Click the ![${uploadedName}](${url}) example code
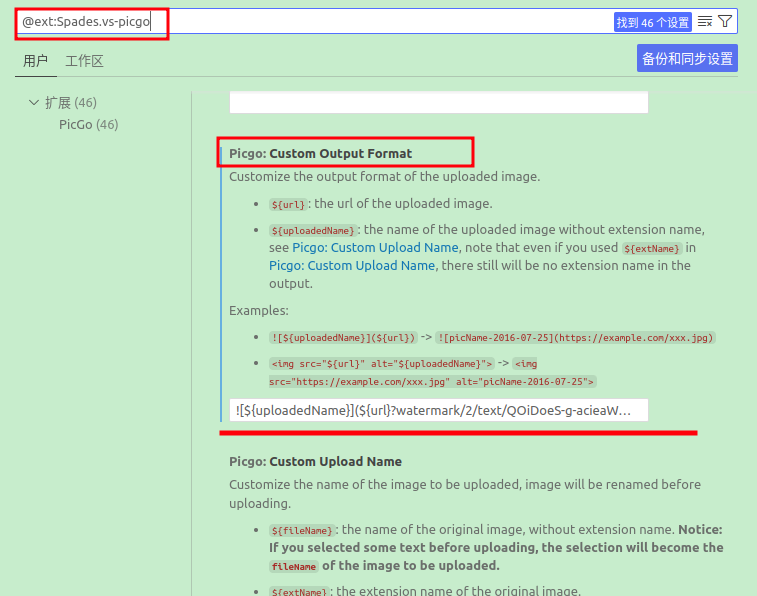Image resolution: width=757 pixels, height=596 pixels. coord(343,338)
